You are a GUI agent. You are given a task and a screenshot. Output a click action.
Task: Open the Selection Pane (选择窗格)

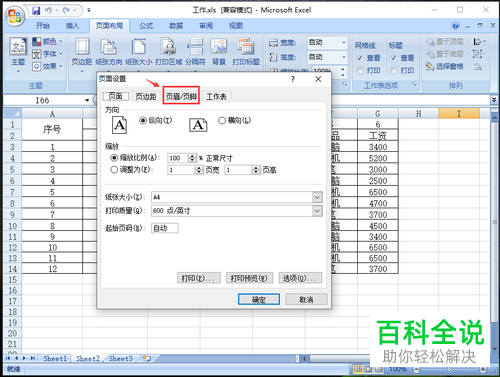445,66
